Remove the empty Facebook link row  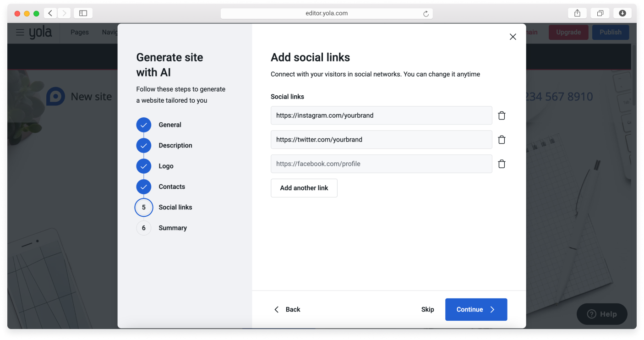click(502, 164)
